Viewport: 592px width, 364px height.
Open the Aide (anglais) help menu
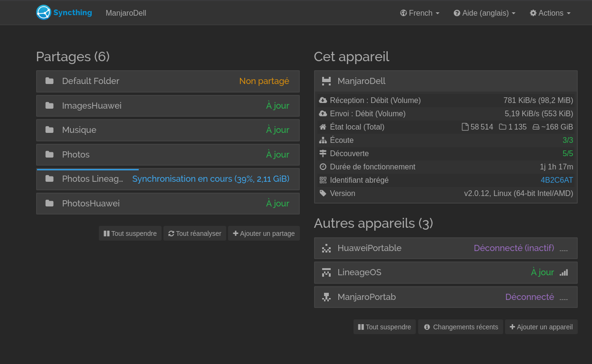[x=484, y=13]
